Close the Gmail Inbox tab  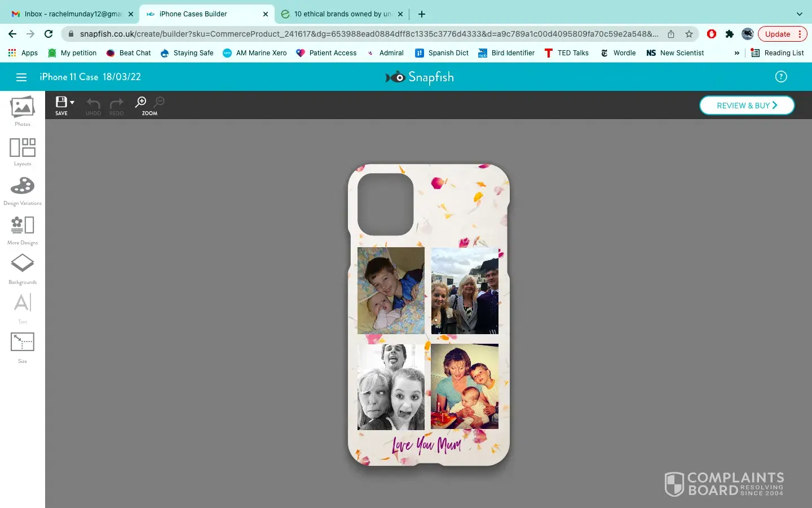point(131,14)
